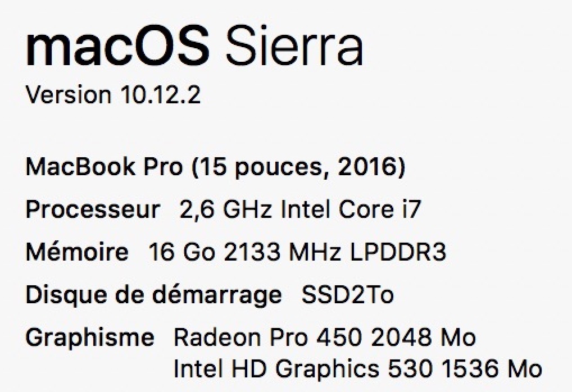The width and height of the screenshot is (572, 392).
Task: Click the MacBook Pro model line
Action: 215,167
